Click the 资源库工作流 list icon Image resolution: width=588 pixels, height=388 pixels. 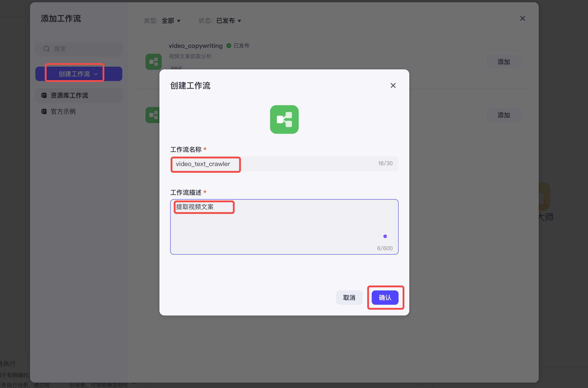(44, 96)
